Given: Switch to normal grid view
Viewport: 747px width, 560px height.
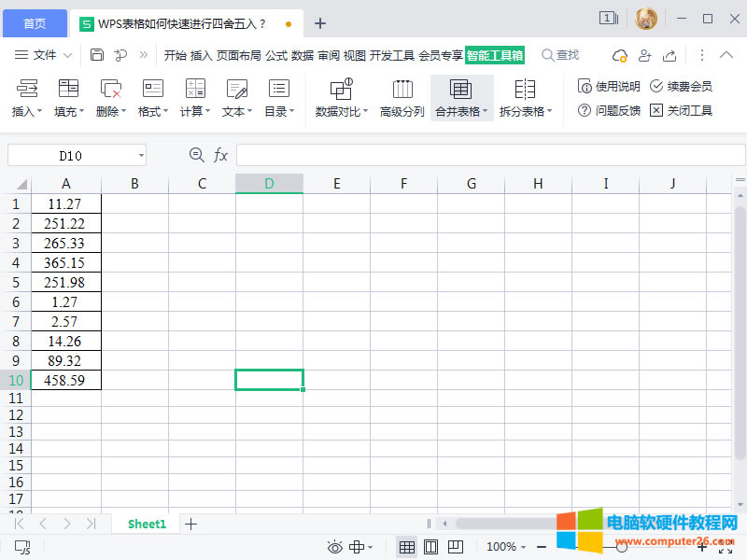Looking at the screenshot, I should tap(407, 546).
